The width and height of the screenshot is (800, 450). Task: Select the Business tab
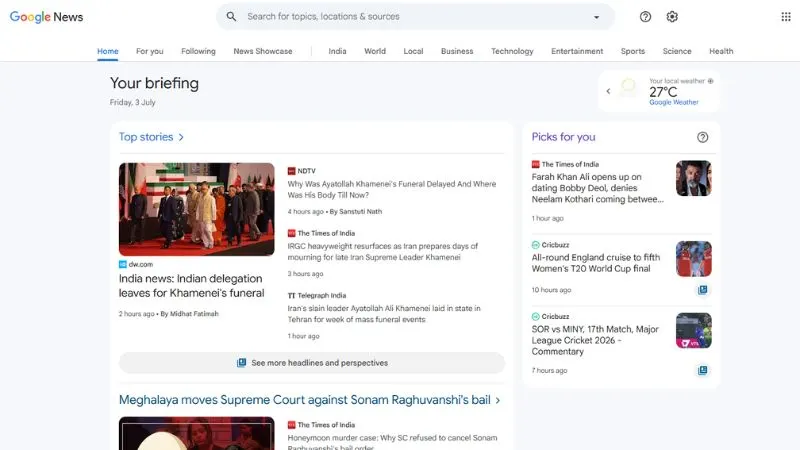coord(457,51)
